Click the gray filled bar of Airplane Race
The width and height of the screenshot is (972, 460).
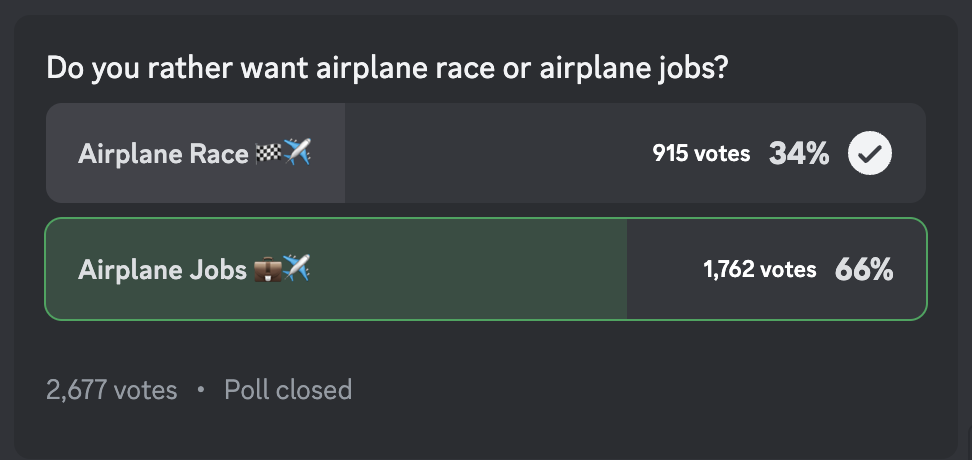tap(196, 153)
